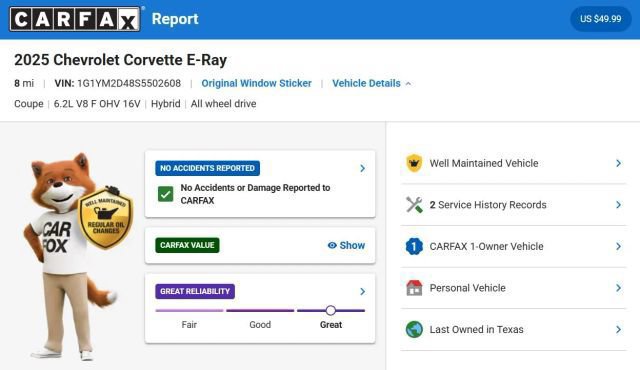Screen dimensions: 640x370
Task: Click the VIN number 1G1YM2D48S5502608
Action: click(129, 83)
